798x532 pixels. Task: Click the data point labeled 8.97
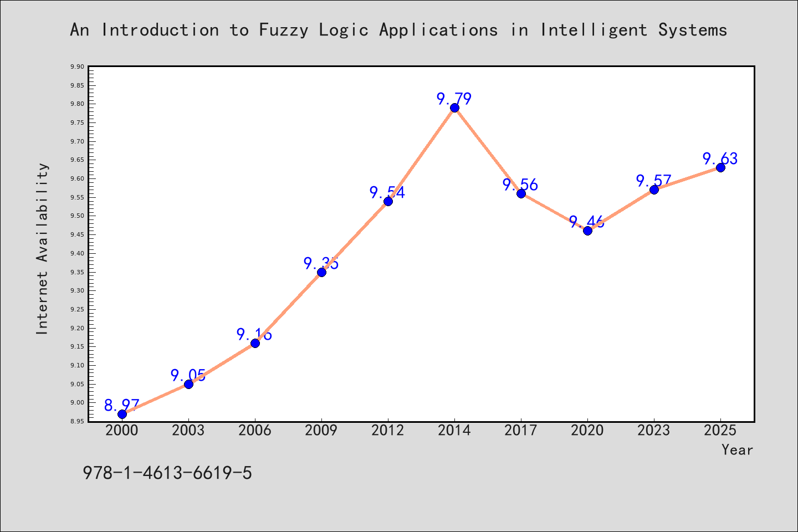122,414
